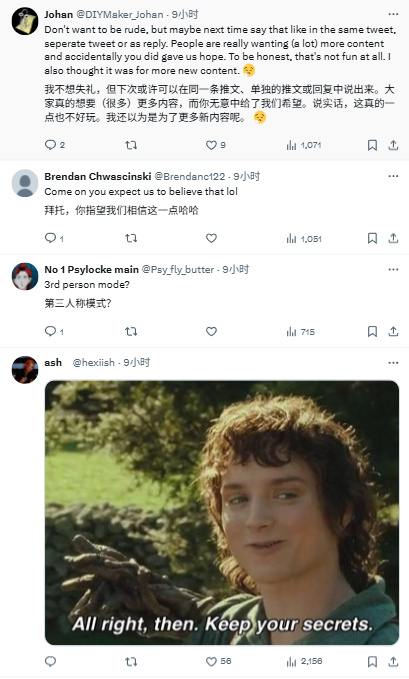The width and height of the screenshot is (409, 679).
Task: Open more options on Johan's tweet
Action: [x=393, y=14]
